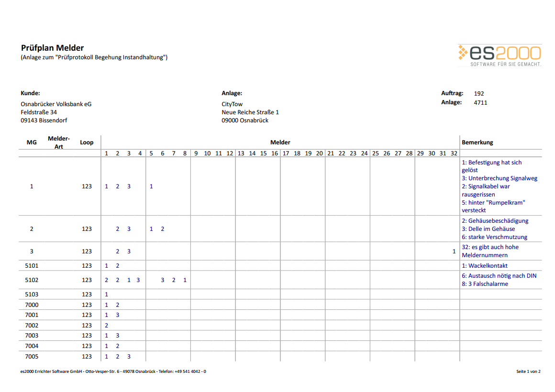The image size is (555, 392).
Task: Click remark "2: Signalkabel war rausgerissen"
Action: [x=486, y=190]
